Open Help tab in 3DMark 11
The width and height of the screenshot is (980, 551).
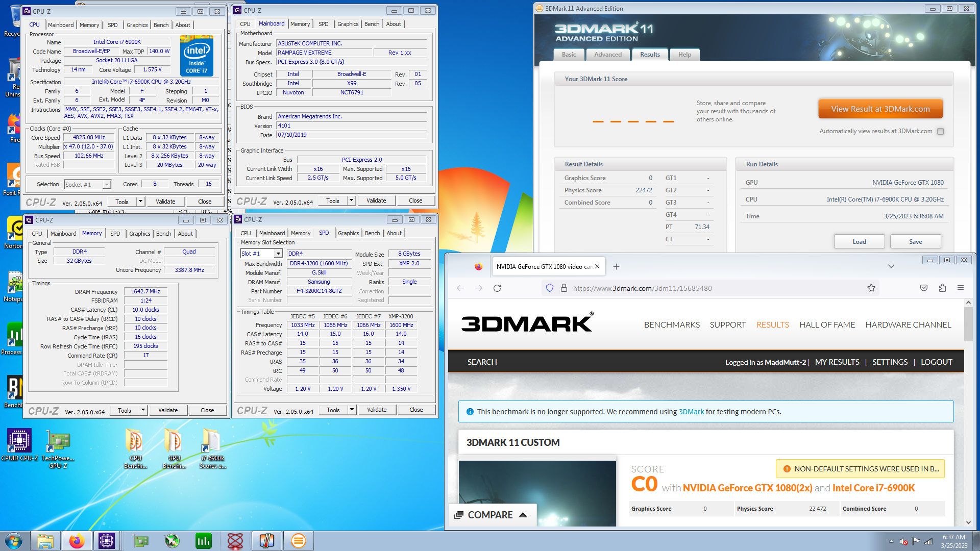684,55
